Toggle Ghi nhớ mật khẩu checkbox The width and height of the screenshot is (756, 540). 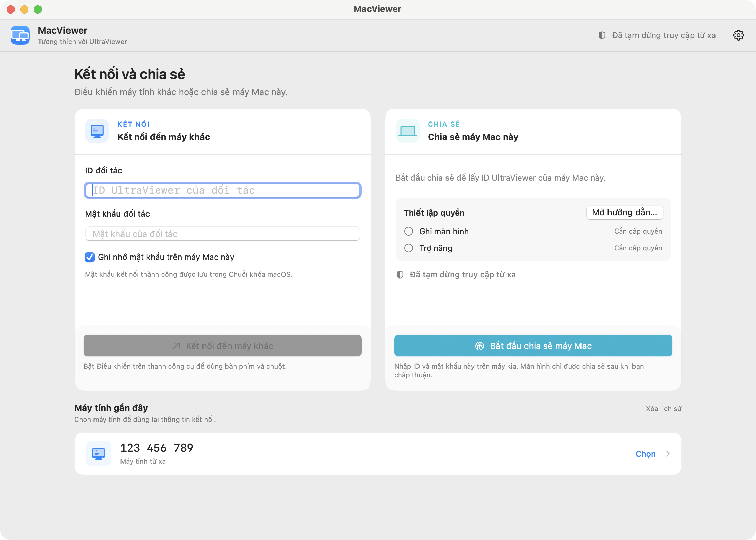click(90, 257)
